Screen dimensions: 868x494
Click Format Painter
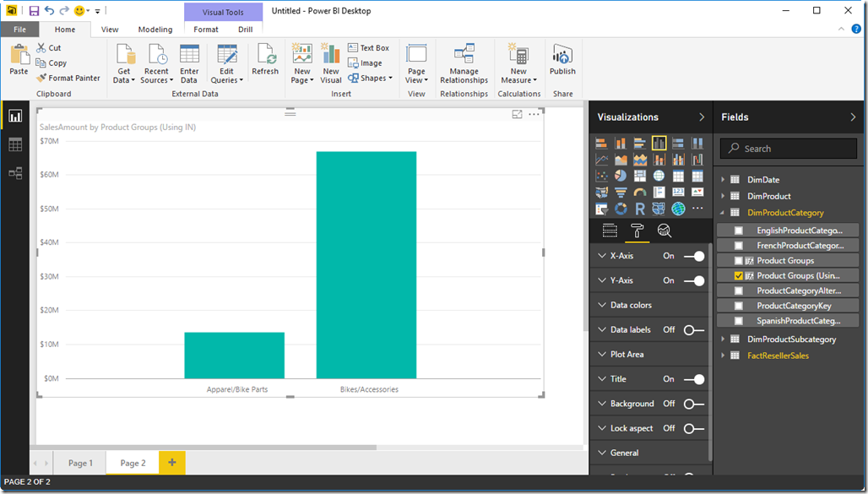click(x=68, y=78)
